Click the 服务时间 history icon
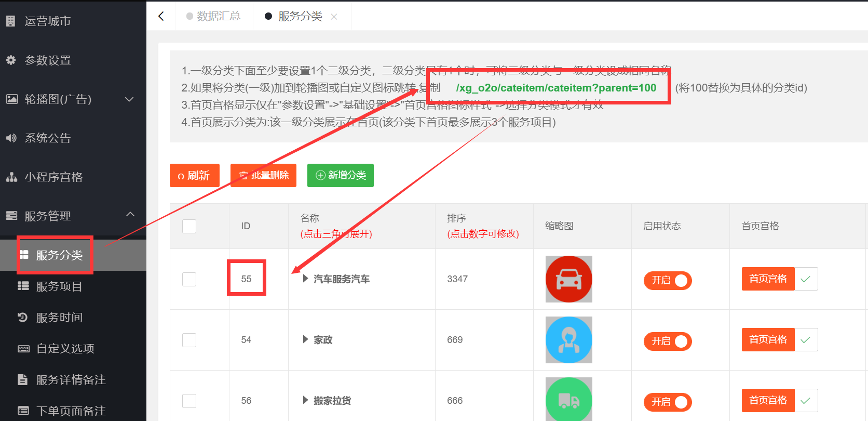868x421 pixels. click(x=23, y=317)
